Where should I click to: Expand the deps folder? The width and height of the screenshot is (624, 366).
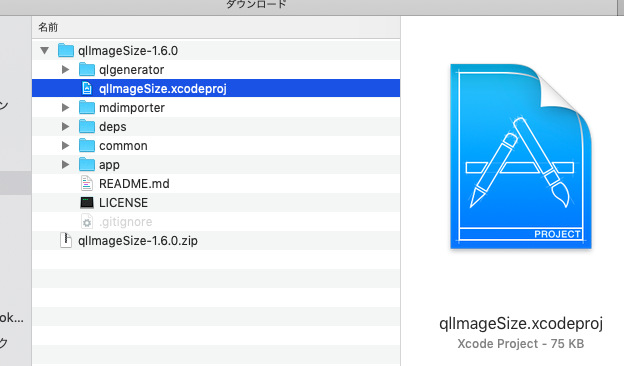65,127
